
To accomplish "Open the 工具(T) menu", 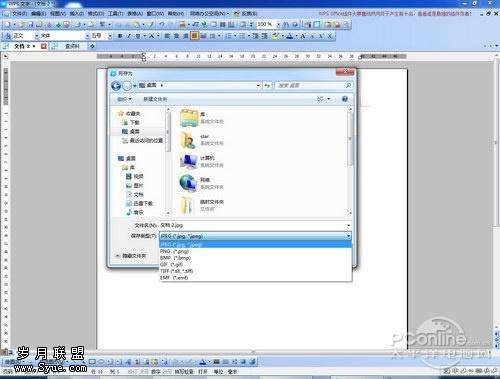I will 116,14.
